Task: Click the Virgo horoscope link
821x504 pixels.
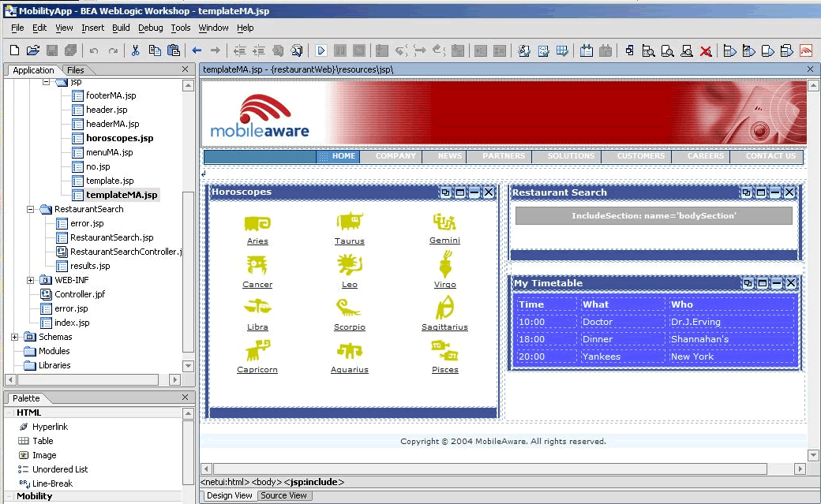Action: [x=444, y=284]
